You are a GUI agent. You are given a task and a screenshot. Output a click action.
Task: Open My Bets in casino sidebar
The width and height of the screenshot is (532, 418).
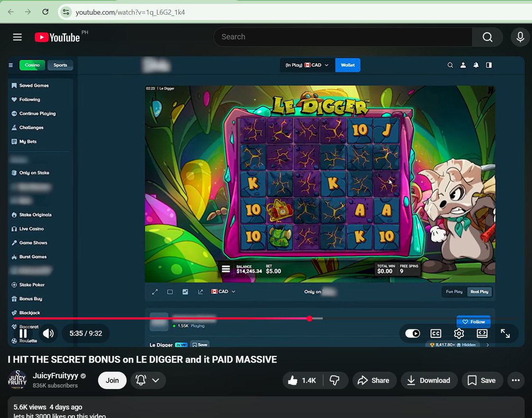point(24,142)
